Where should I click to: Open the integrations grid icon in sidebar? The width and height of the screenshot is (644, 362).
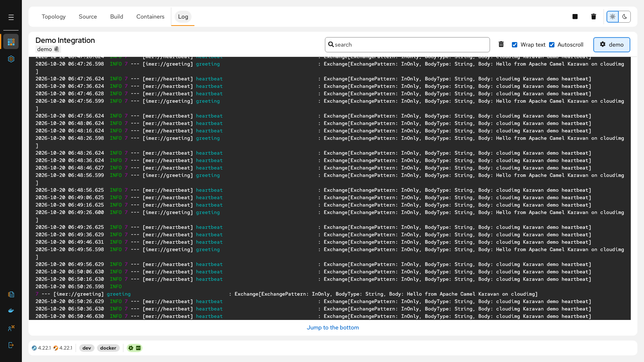pyautogui.click(x=11, y=42)
